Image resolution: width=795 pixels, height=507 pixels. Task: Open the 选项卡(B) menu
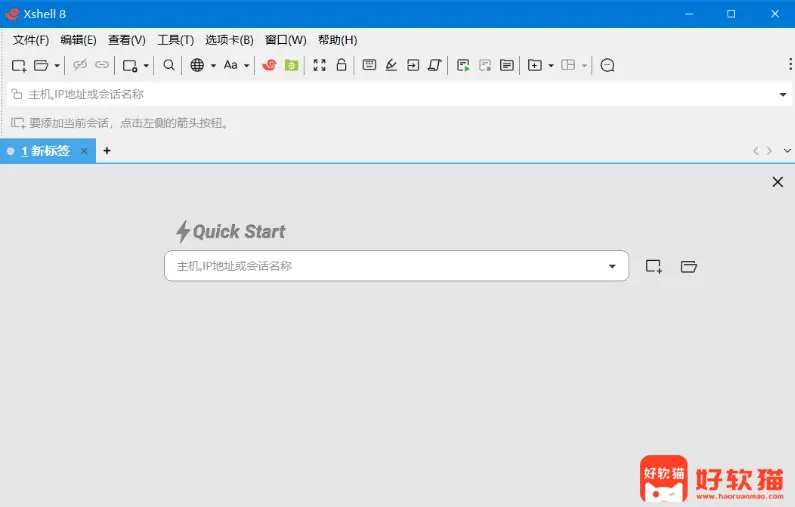229,40
